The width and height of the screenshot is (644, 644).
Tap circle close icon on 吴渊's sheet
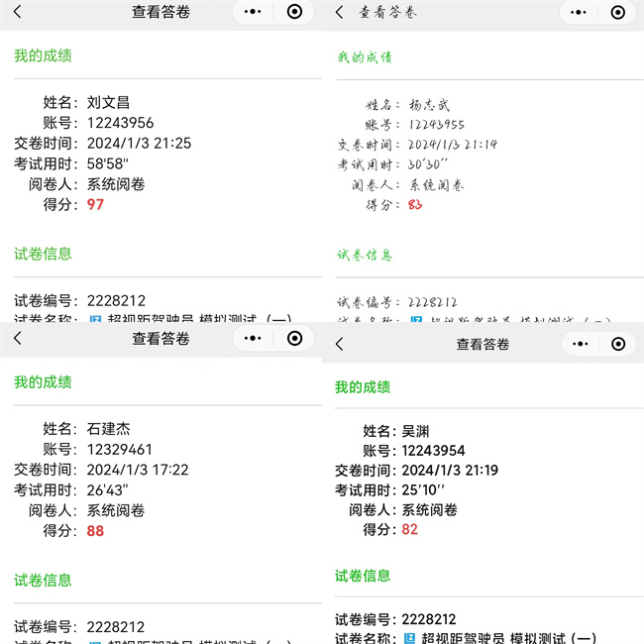(618, 344)
